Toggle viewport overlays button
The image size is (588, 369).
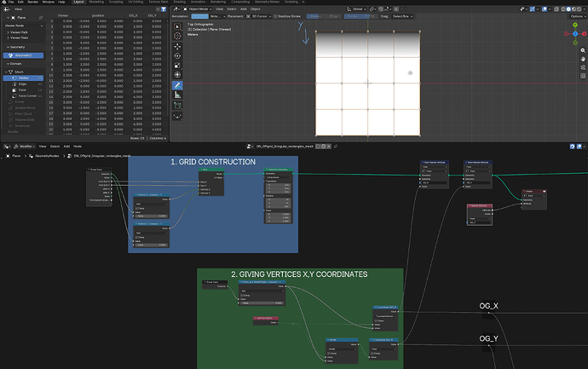click(545, 9)
